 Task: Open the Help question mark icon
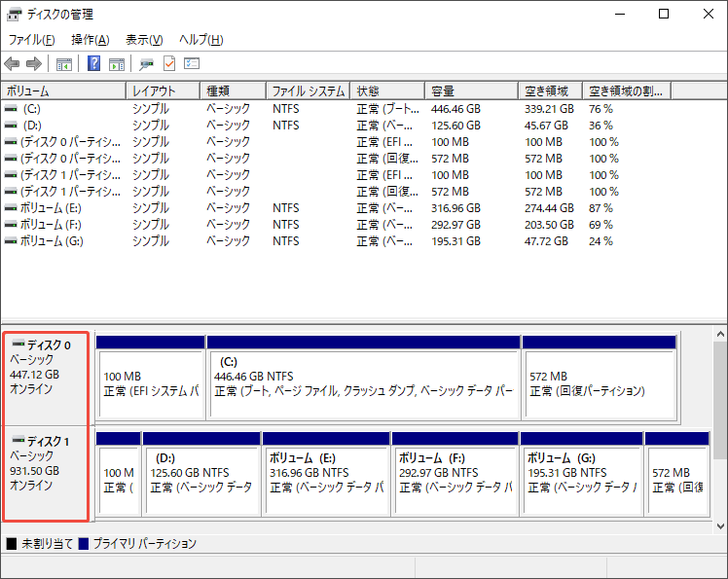pos(93,63)
